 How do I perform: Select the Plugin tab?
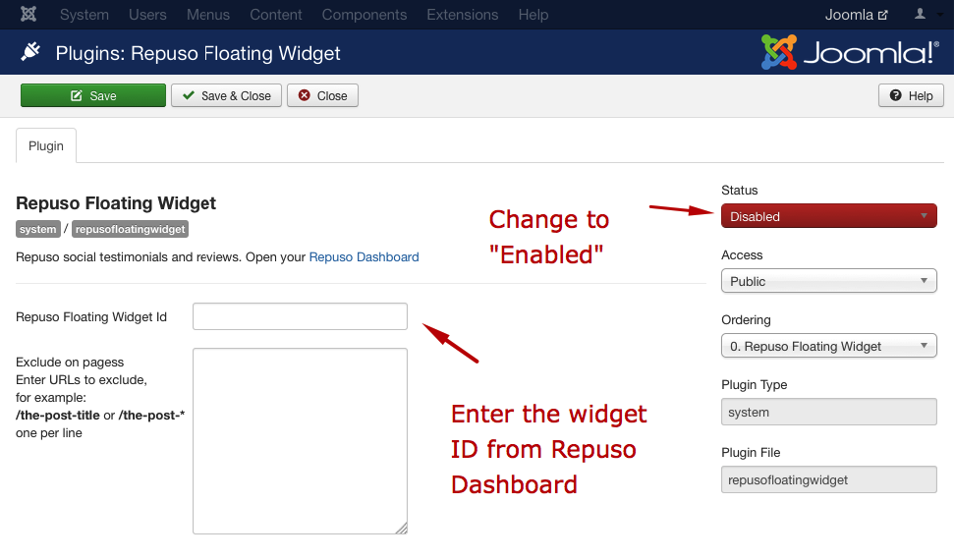pos(46,146)
